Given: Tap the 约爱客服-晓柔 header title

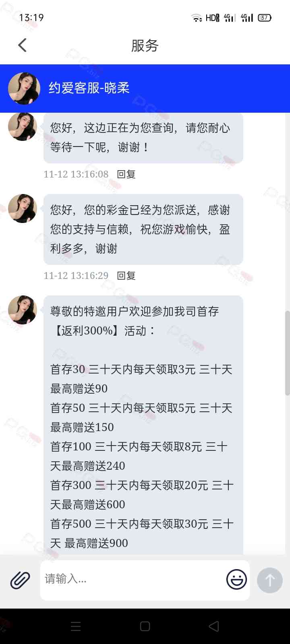Looking at the screenshot, I should pos(89,88).
